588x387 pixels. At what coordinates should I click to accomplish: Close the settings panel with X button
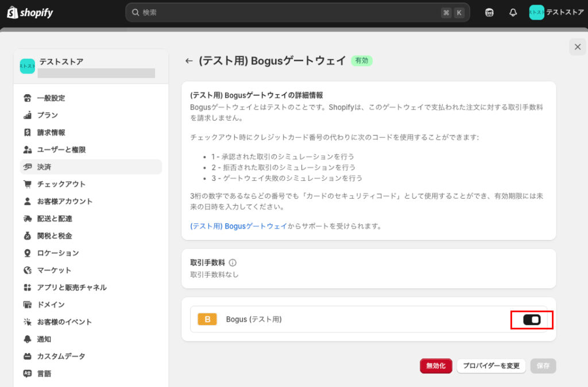pos(577,47)
